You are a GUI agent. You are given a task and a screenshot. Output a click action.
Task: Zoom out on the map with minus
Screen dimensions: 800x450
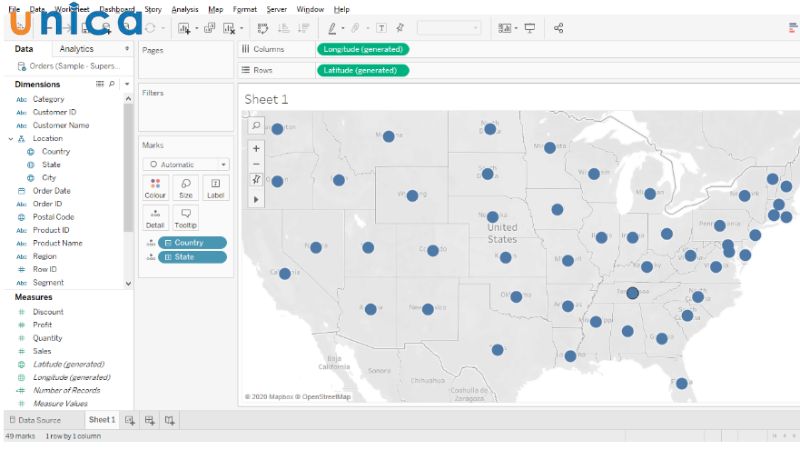[256, 163]
